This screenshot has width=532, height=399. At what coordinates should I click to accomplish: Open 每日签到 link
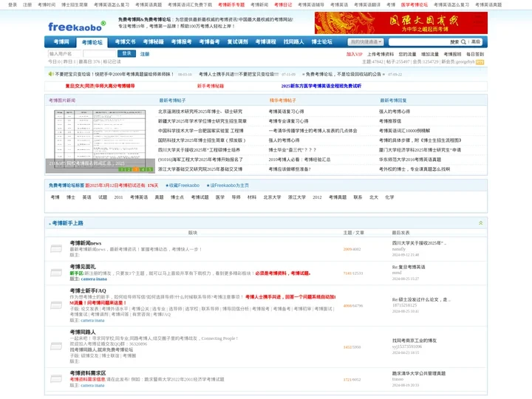point(475,54)
